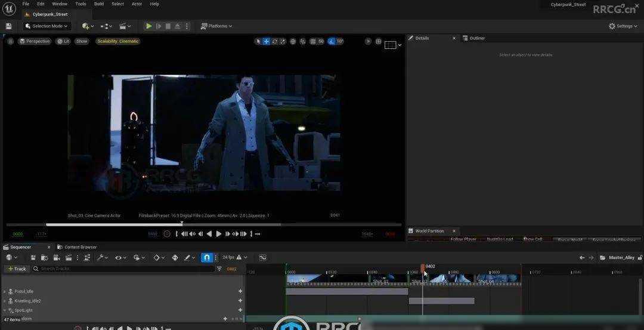Jump to sequence start in viewport transport
This screenshot has height=330, width=644.
(x=184, y=234)
